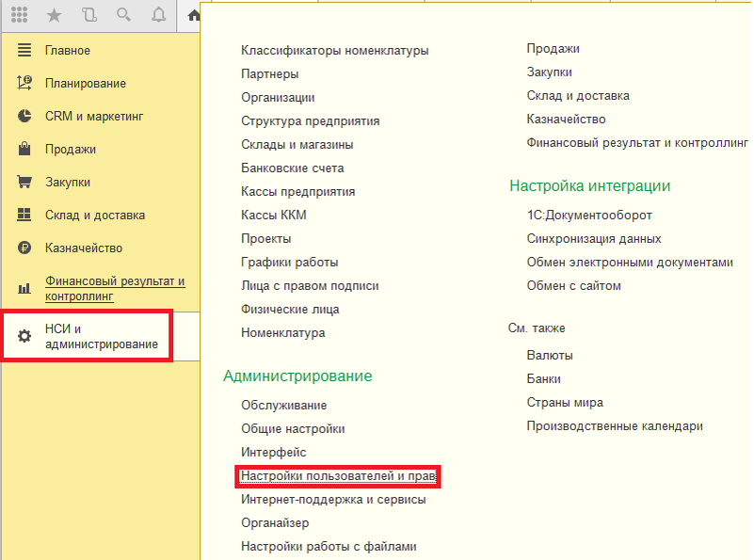754x560 pixels.
Task: Open Общие настройки link
Action: point(293,429)
